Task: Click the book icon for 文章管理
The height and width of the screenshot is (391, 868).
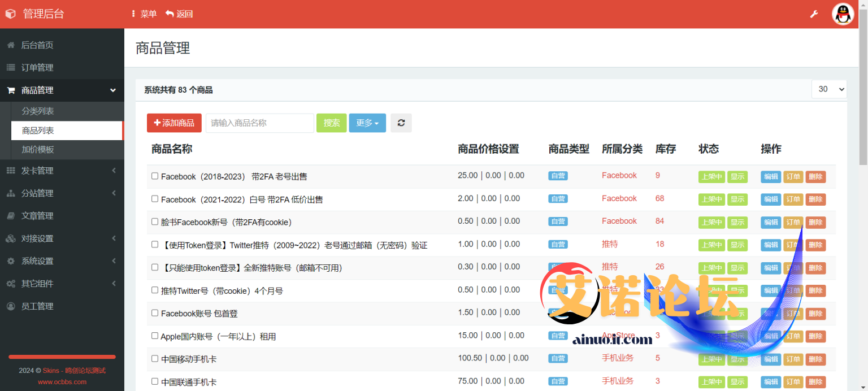Action: click(x=11, y=216)
